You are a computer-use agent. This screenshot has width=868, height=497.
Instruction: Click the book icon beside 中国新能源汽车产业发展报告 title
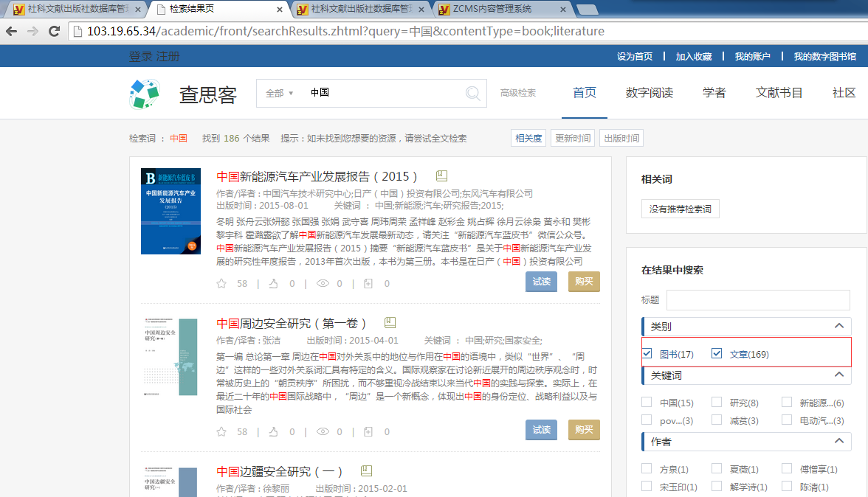tap(441, 176)
